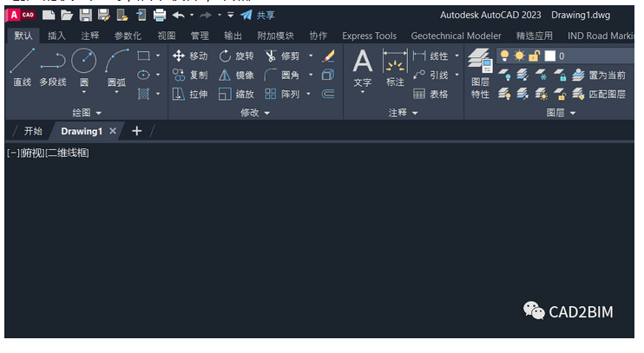Activate the Copy (复制) tool
Viewport: 644px width, 353px height.
pyautogui.click(x=190, y=75)
